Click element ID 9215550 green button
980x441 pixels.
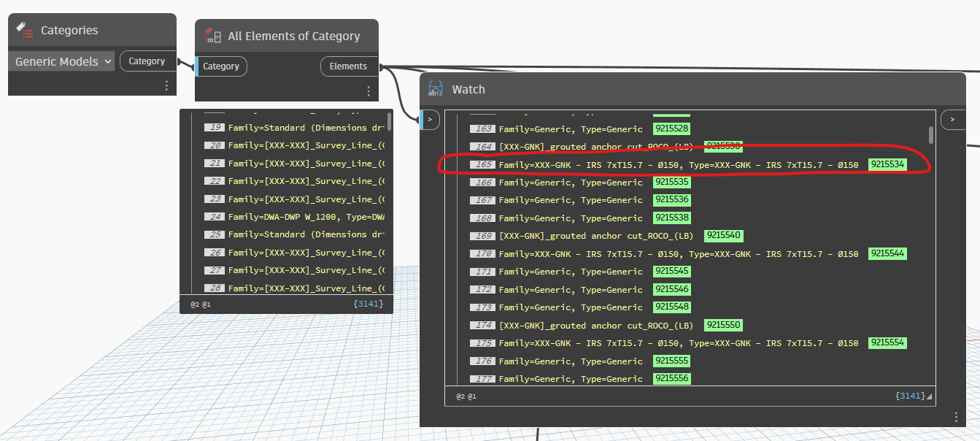(723, 325)
